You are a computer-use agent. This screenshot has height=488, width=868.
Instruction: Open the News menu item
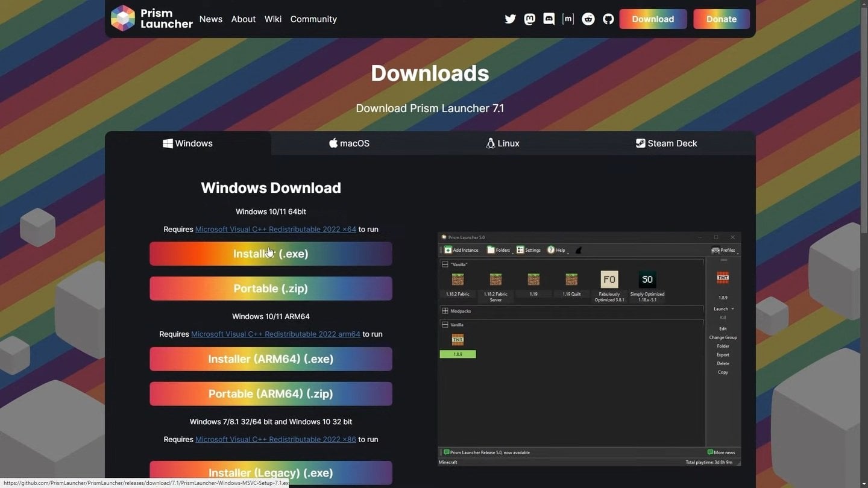[210, 19]
